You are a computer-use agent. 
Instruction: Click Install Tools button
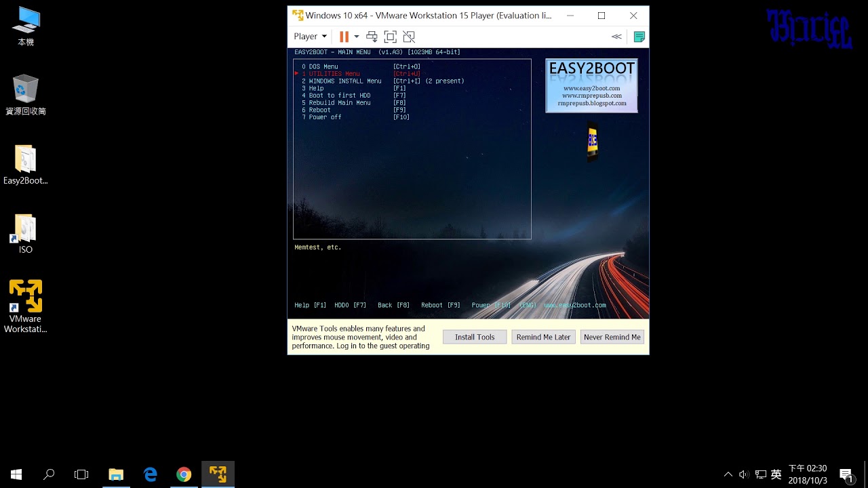pyautogui.click(x=475, y=337)
